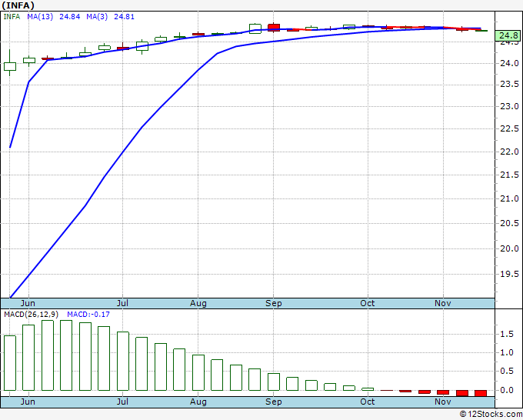Image resolution: width=523 pixels, height=420 pixels.
Task: Select the MA(3) legend label
Action: tap(97, 17)
